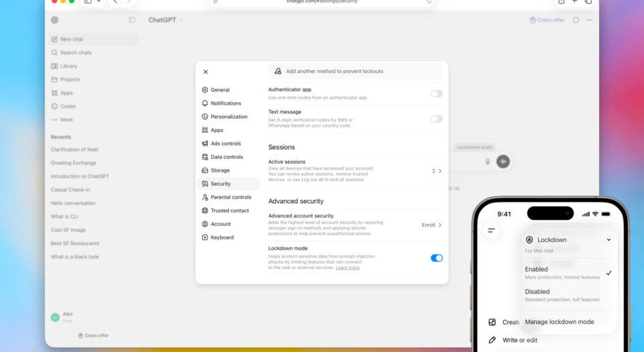Open Apps in main sidebar
The height and width of the screenshot is (352, 644).
(x=94, y=93)
